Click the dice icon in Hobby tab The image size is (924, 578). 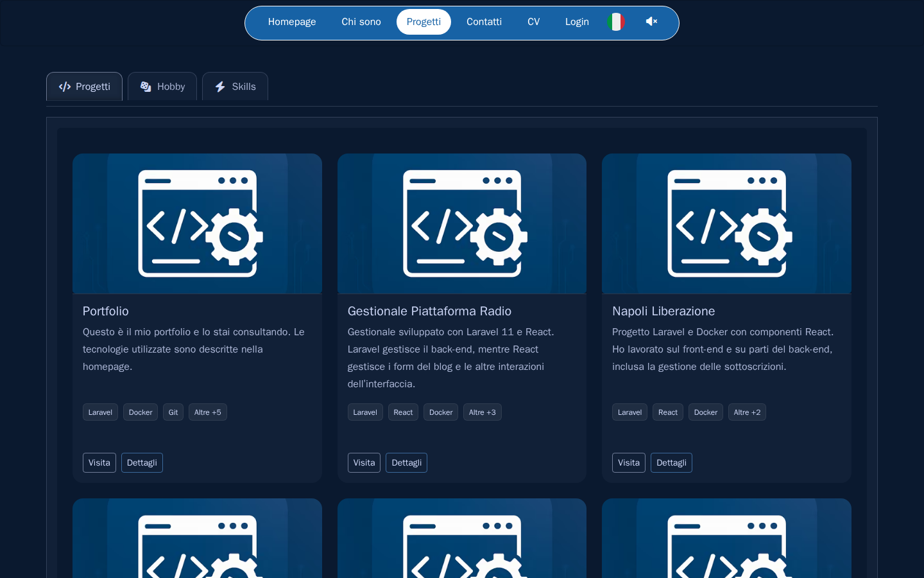(x=146, y=87)
